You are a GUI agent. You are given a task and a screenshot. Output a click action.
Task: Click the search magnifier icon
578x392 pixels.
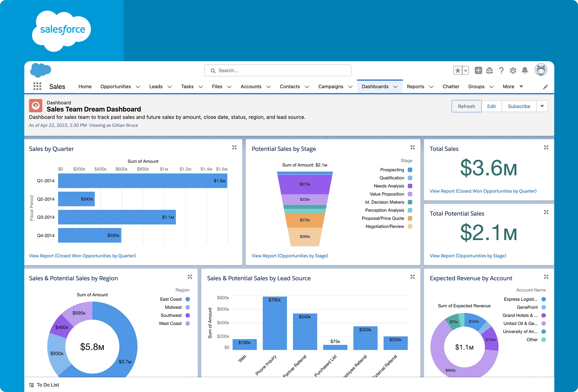(213, 71)
